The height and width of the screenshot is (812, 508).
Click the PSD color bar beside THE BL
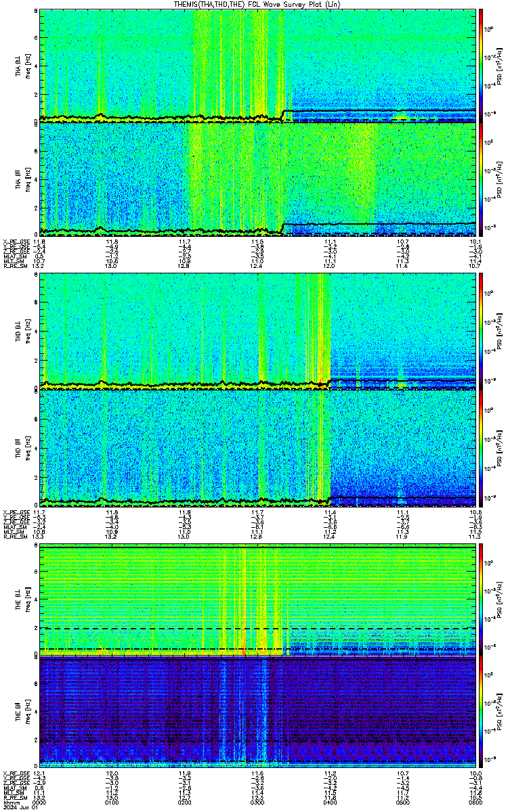(482, 600)
